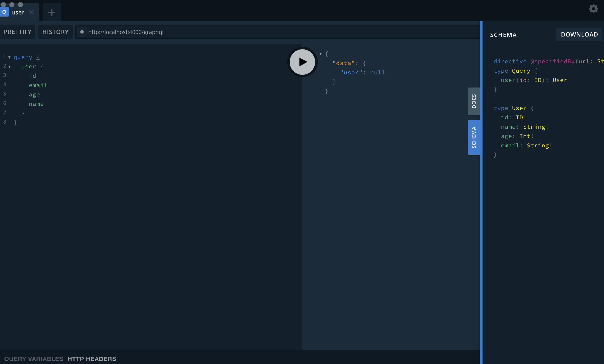Click the SCHEMA panel heading
The height and width of the screenshot is (364, 604).
(503, 35)
